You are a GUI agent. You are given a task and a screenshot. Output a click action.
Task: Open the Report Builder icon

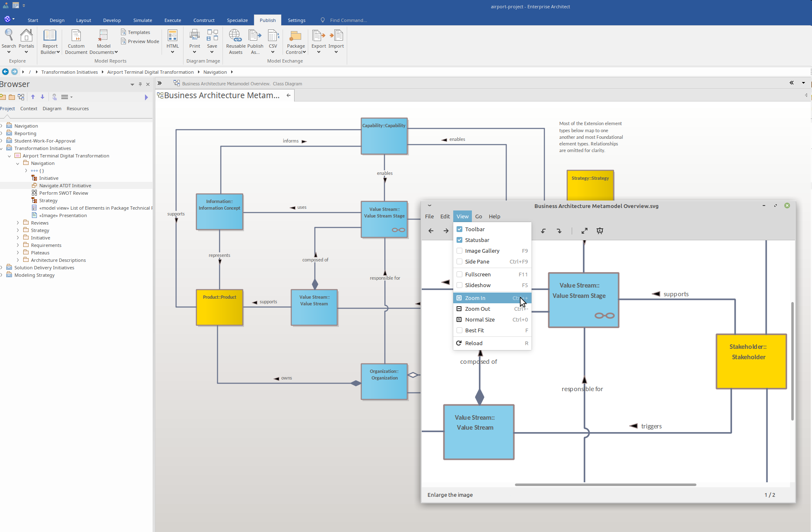50,41
